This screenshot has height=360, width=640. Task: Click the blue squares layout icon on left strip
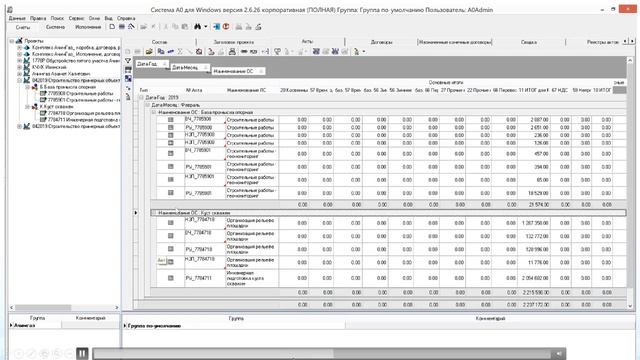pos(128,78)
